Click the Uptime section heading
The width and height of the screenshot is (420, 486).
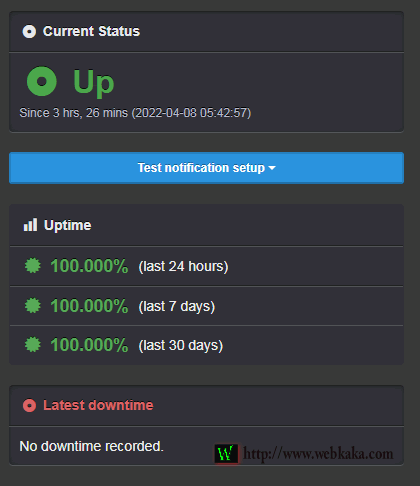point(68,225)
